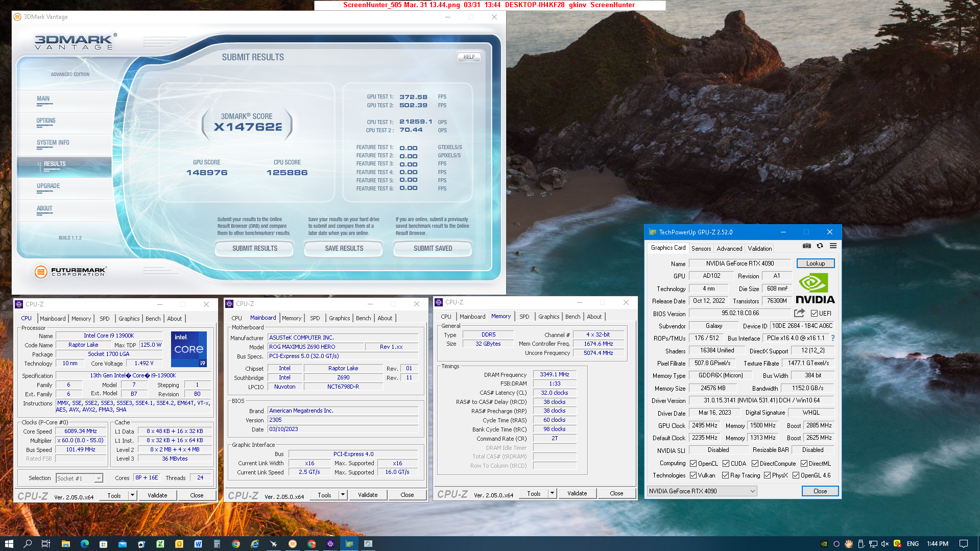Image resolution: width=980 pixels, height=551 pixels.
Task: Open the Solitaire icon on the taskbar
Action: coord(141,544)
